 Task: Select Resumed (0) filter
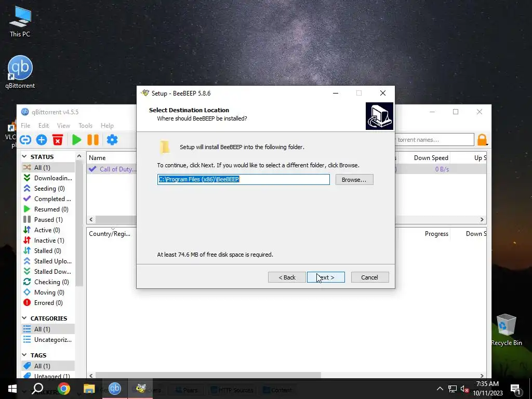point(48,209)
